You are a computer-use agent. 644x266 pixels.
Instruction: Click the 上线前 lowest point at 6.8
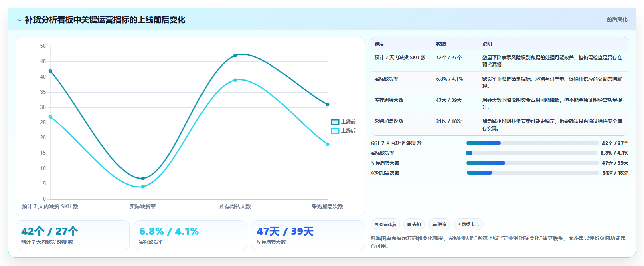pyautogui.click(x=143, y=179)
